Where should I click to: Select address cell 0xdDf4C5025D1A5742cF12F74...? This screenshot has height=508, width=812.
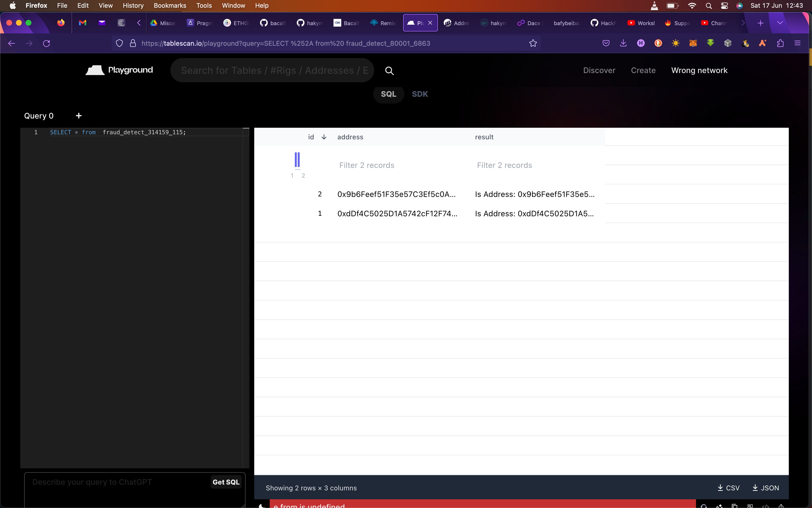[x=397, y=214]
